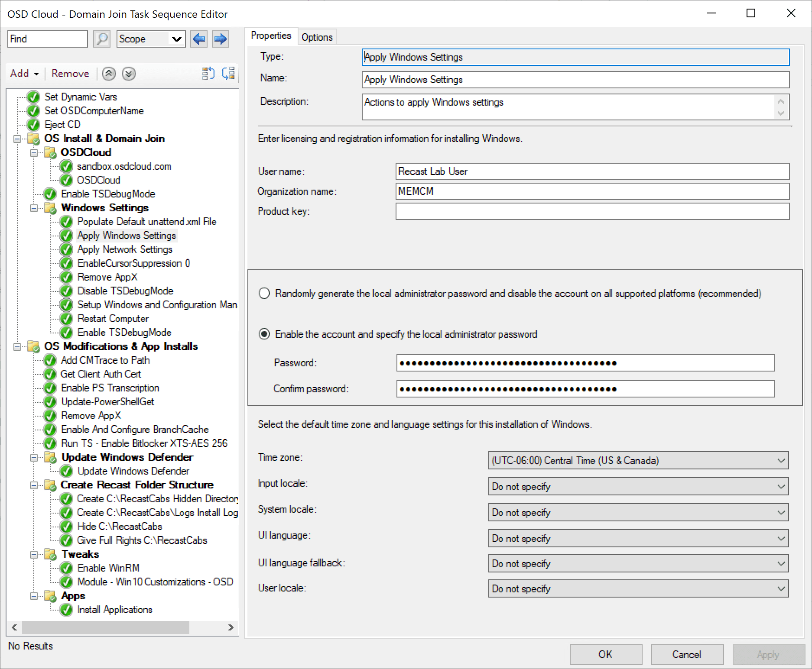
Task: Open the Scope dropdown
Action: (176, 39)
